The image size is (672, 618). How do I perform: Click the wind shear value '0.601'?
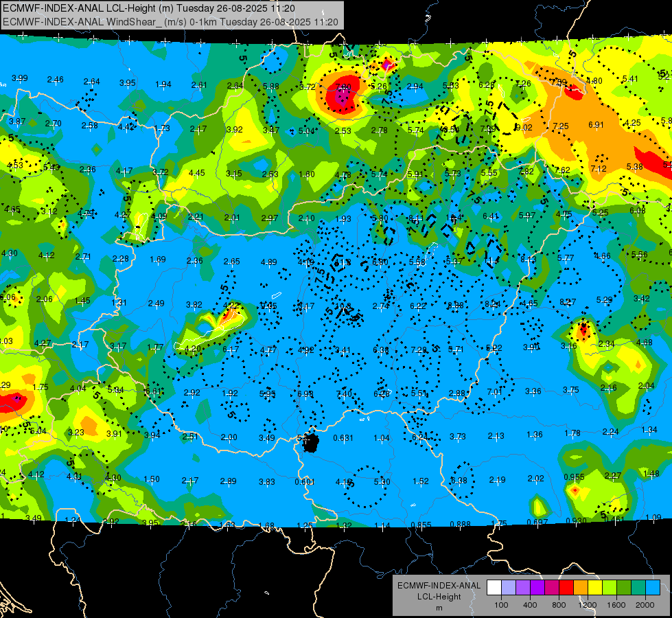click(x=305, y=482)
